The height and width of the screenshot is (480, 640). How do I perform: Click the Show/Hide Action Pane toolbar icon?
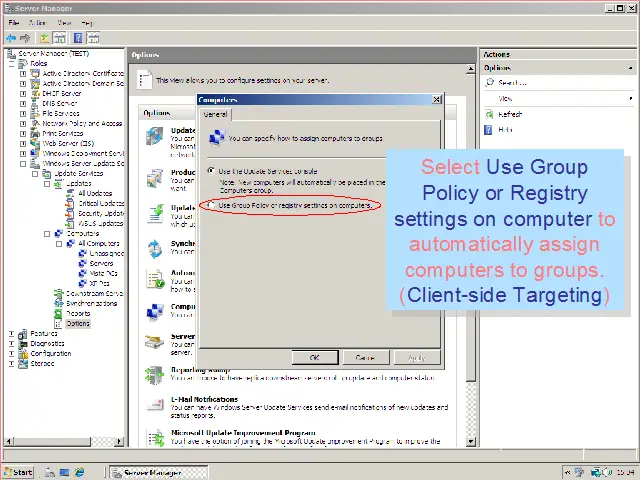(93, 38)
